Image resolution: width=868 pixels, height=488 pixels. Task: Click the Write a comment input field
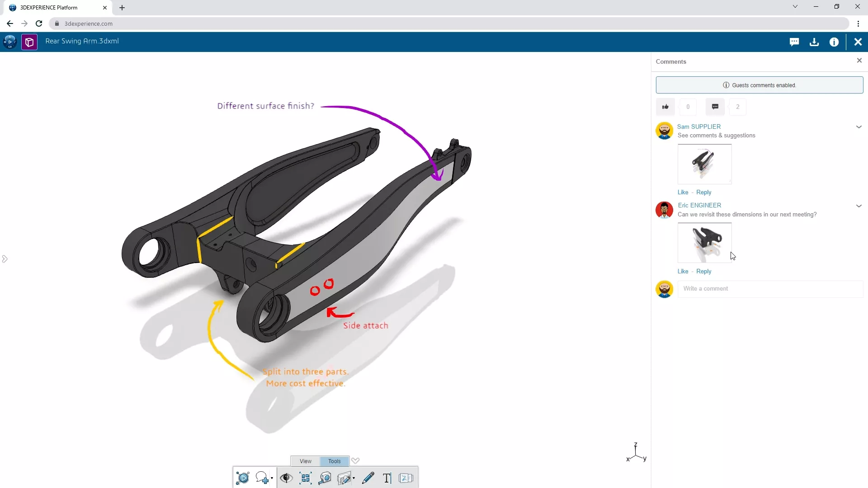pos(769,288)
